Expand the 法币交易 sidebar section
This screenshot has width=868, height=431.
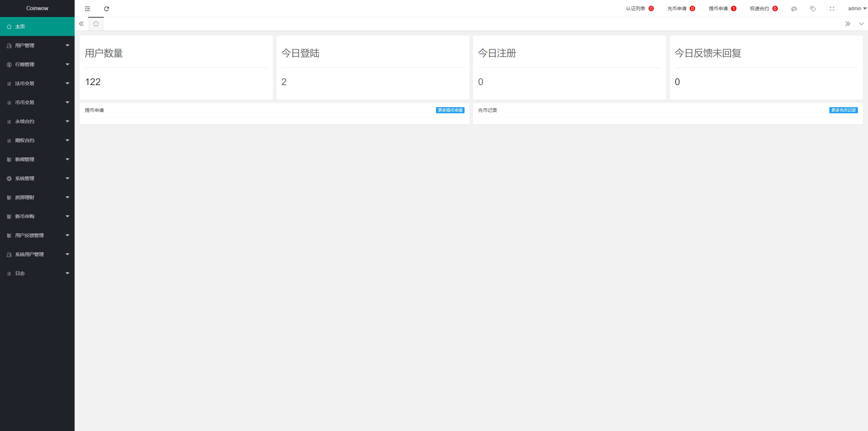pos(37,83)
